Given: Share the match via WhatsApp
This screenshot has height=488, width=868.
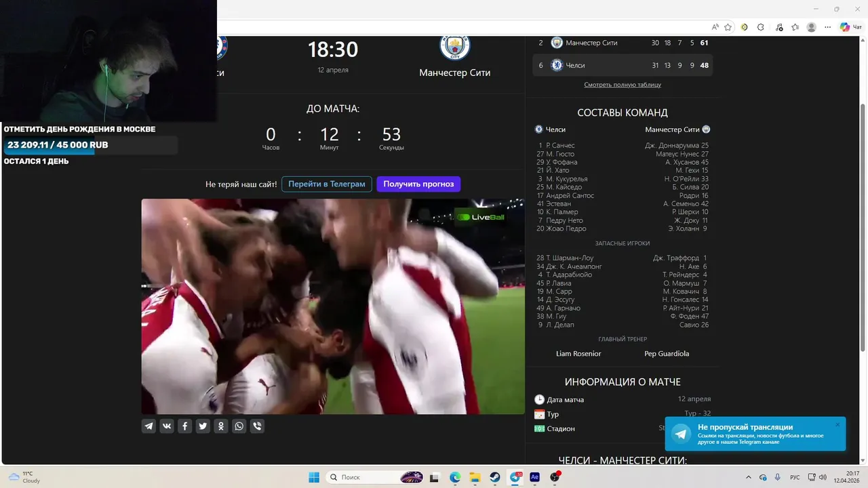Looking at the screenshot, I should point(239,426).
